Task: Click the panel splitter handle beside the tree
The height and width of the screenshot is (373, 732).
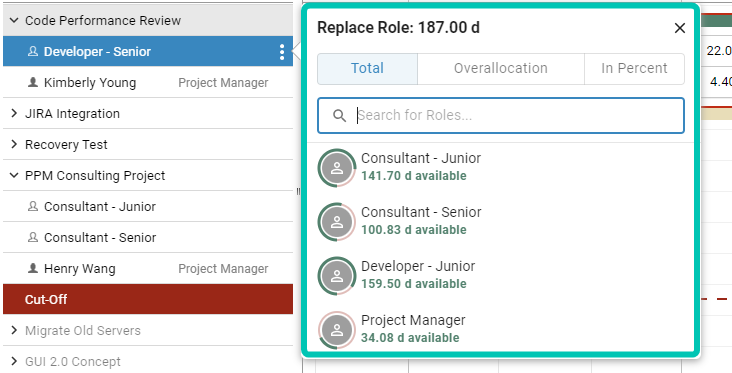Action: point(298,191)
